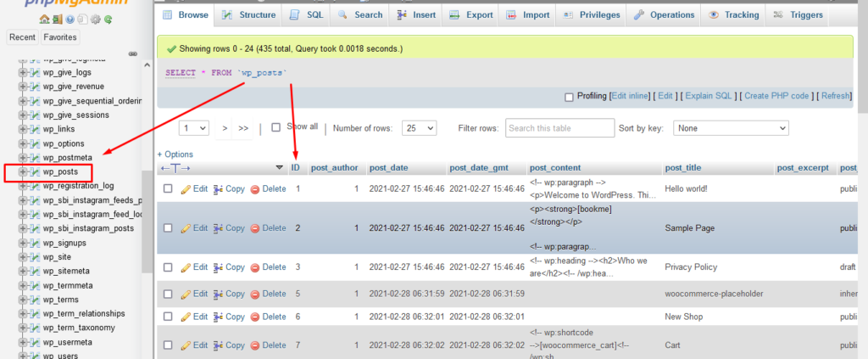The image size is (868, 359).
Task: Click table icon beside wp_options
Action: click(x=35, y=143)
